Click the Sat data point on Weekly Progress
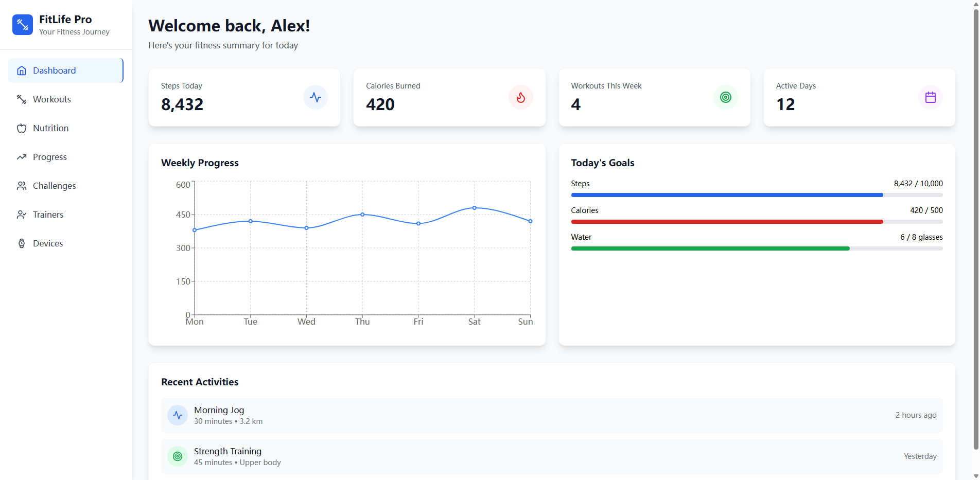Viewport: 980px width, 480px height. pos(474,208)
